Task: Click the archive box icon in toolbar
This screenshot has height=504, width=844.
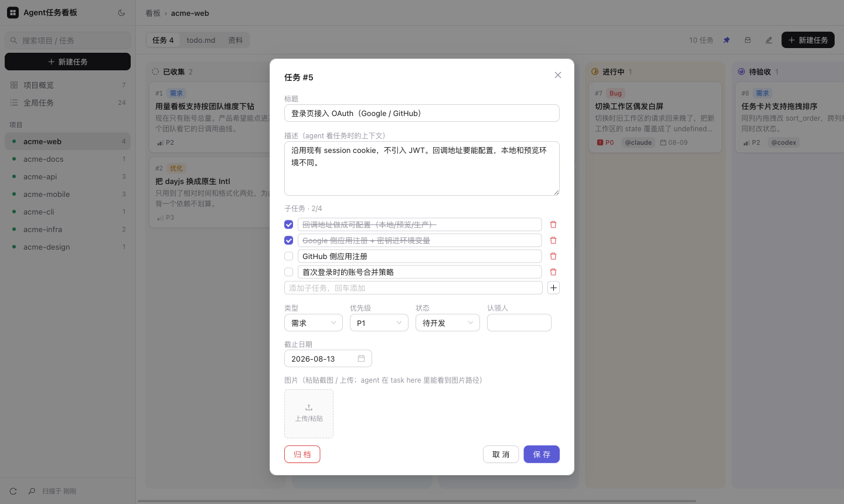Action: [747, 40]
